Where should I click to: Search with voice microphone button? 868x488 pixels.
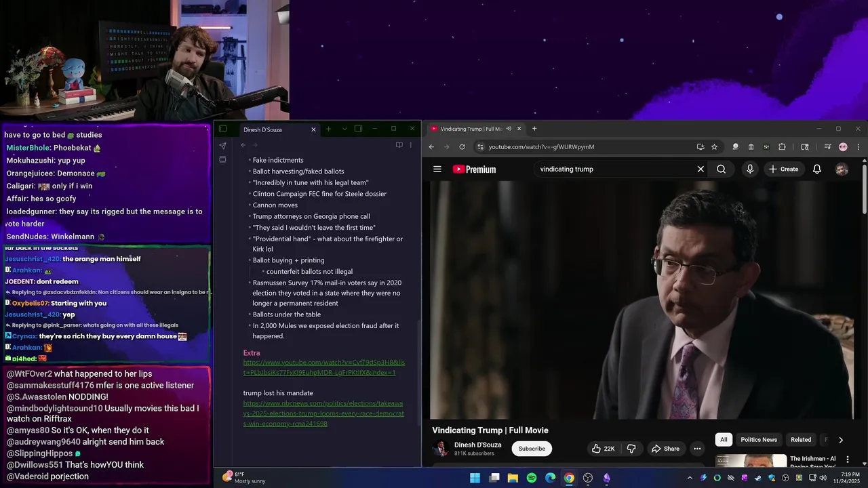pyautogui.click(x=750, y=169)
